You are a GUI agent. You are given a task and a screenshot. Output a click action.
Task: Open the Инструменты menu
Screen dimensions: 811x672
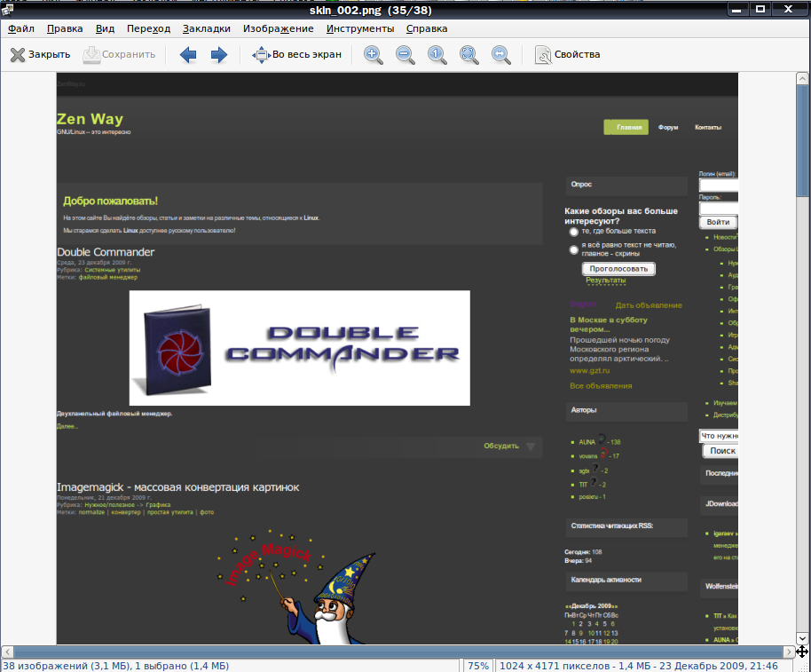360,29
